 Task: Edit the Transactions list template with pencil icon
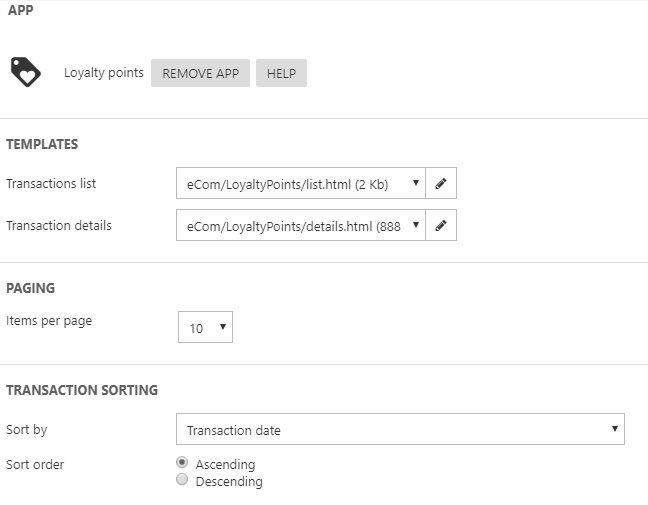441,184
